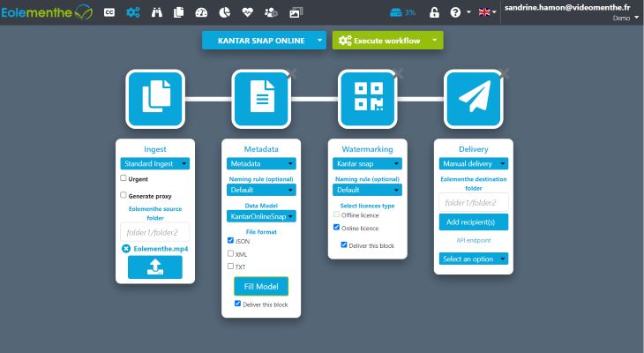The image size is (644, 353).
Task: Open the Metadata naming rule Default dropdown
Action: (x=261, y=190)
